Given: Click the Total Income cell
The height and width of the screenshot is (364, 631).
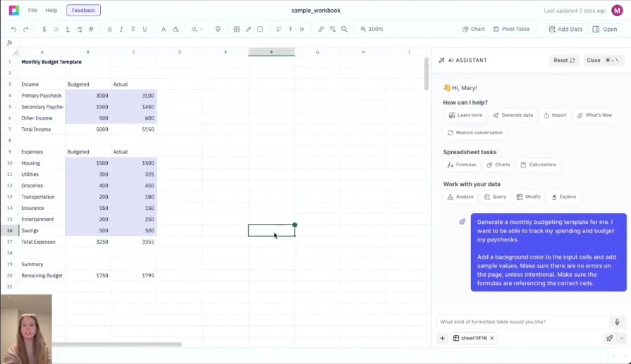Looking at the screenshot, I should [42, 130].
